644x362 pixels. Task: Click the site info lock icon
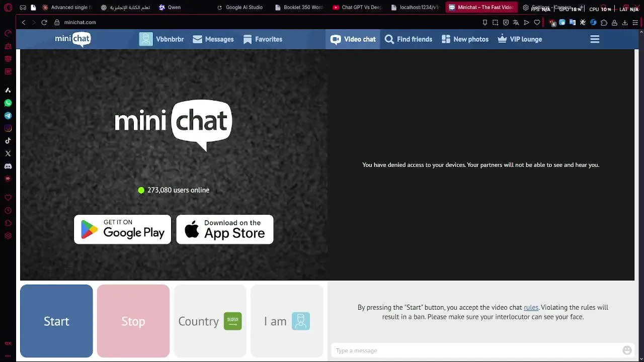57,22
